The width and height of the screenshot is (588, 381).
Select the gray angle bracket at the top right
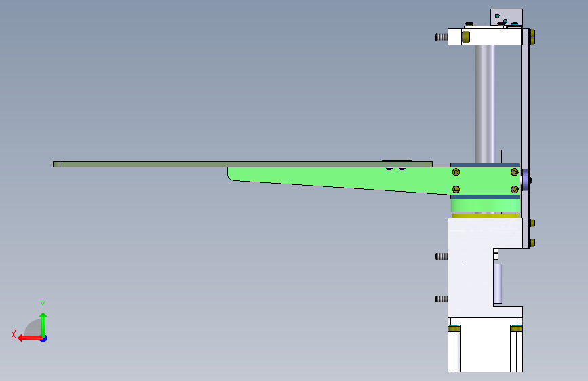point(507,17)
